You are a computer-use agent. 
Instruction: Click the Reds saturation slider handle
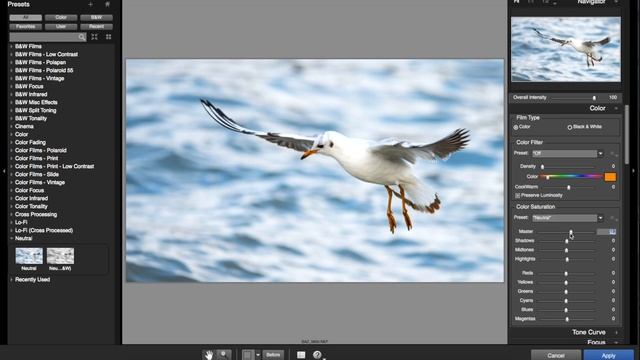pyautogui.click(x=566, y=273)
